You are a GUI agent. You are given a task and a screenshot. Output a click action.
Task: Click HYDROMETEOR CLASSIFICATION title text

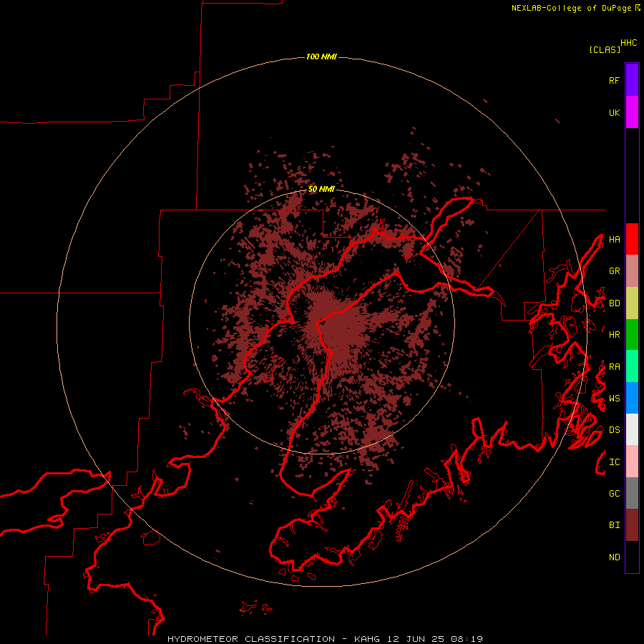[251, 639]
